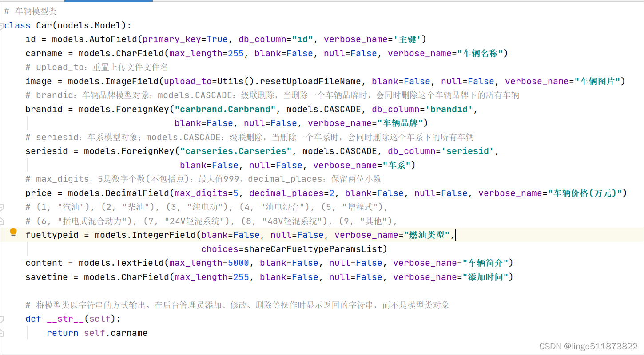Image resolution: width=644 pixels, height=355 pixels.
Task: Click the '# 车辆模型类' comment
Action: coord(31,12)
